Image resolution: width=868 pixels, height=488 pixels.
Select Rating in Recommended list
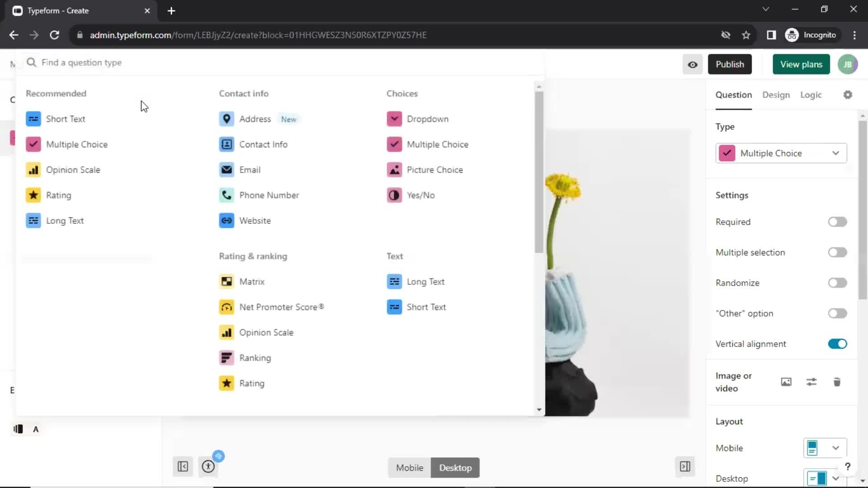(x=49, y=195)
